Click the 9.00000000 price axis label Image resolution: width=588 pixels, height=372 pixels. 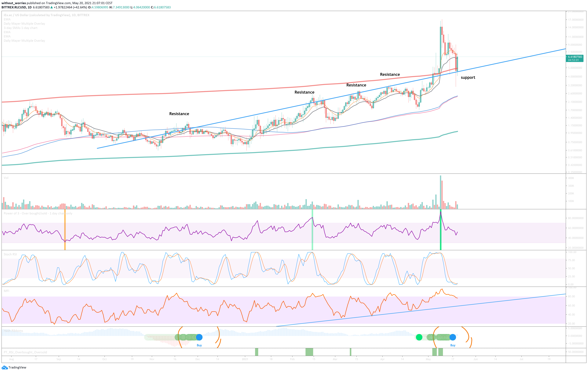[575, 45]
